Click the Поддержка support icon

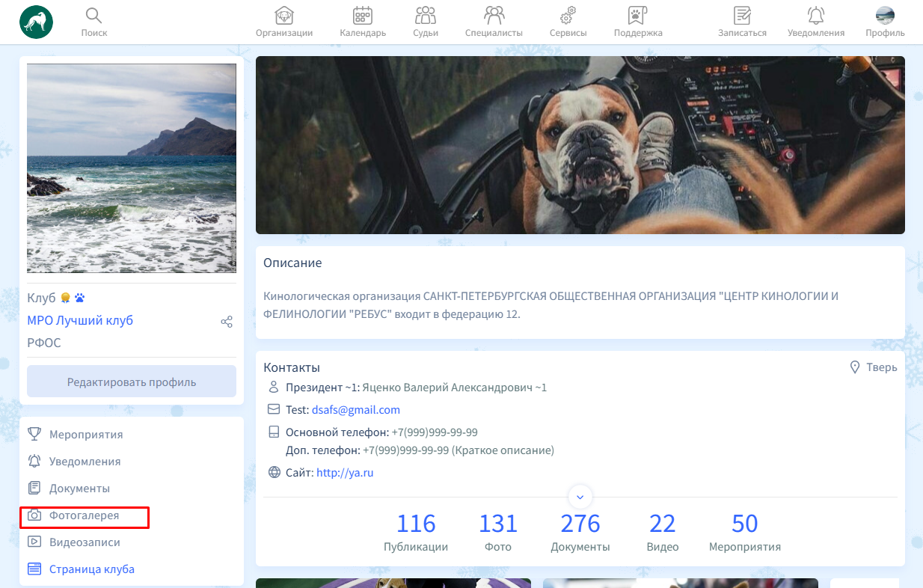637,16
